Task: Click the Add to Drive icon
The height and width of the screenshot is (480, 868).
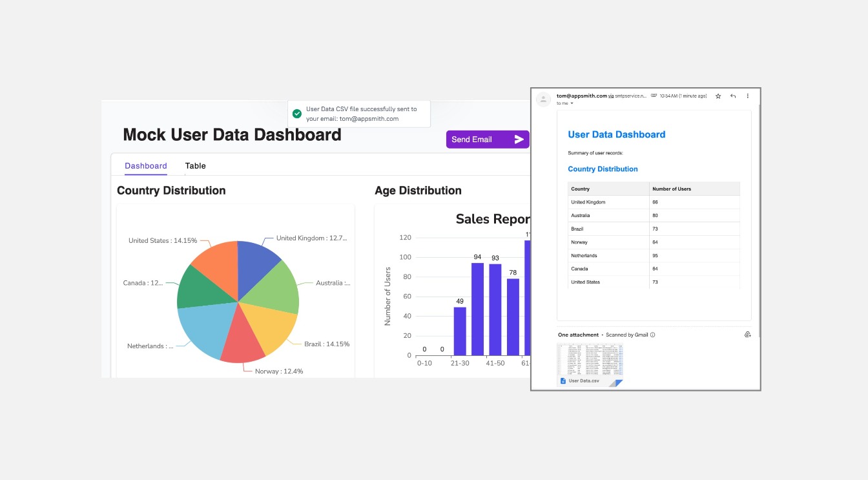Action: click(747, 335)
